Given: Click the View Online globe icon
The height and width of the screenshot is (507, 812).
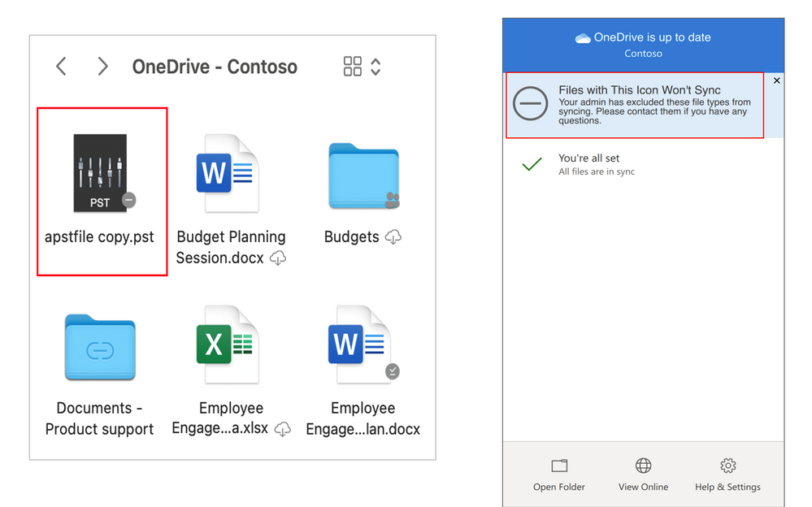Looking at the screenshot, I should 643,466.
